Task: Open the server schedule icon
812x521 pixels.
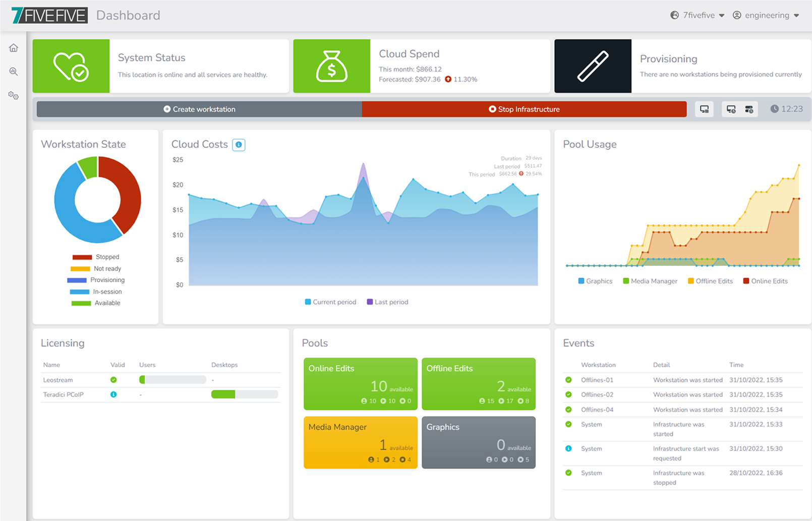Action: (x=749, y=109)
